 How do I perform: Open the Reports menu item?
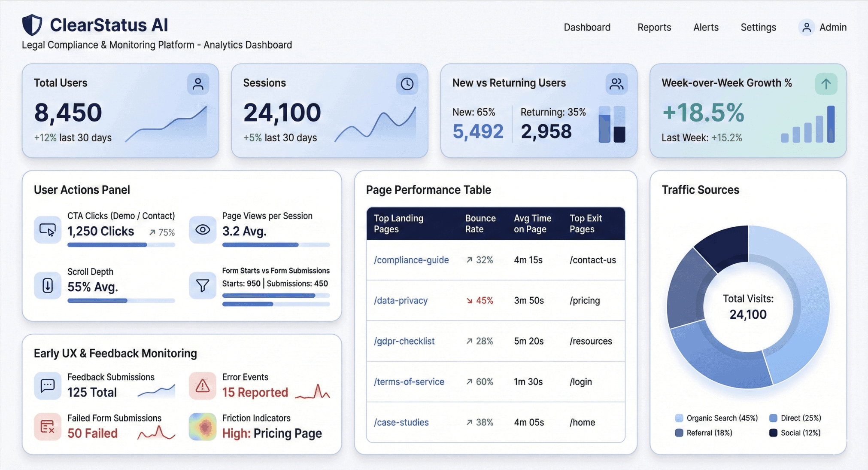654,27
